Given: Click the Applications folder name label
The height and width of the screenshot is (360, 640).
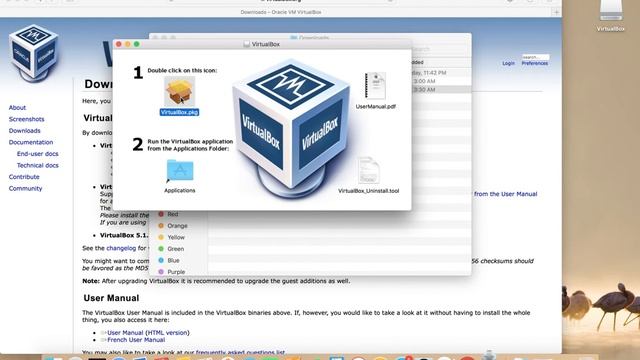Looking at the screenshot, I should (x=180, y=191).
